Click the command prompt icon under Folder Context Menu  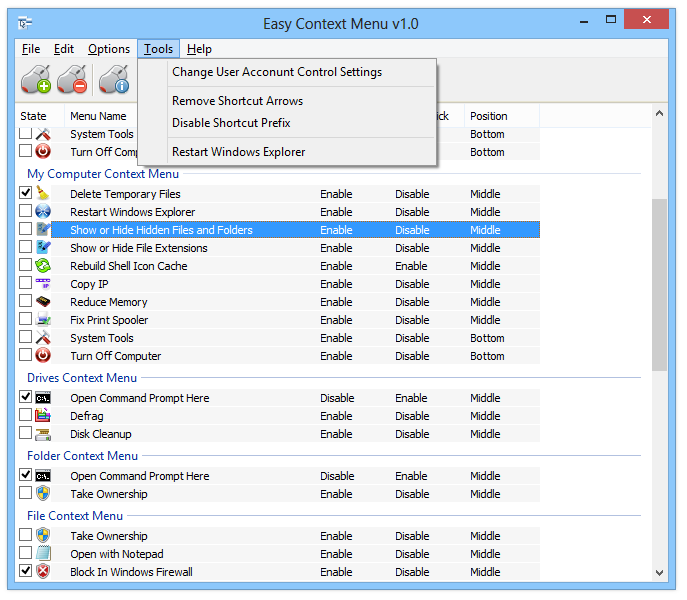(43, 476)
